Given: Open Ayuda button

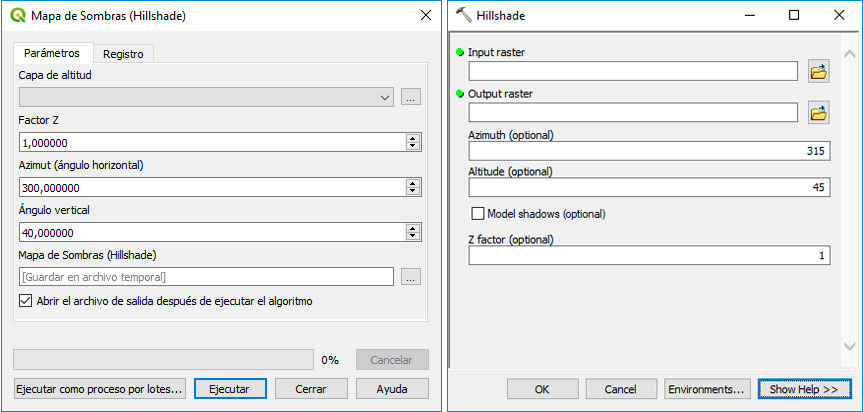Looking at the screenshot, I should click(392, 389).
